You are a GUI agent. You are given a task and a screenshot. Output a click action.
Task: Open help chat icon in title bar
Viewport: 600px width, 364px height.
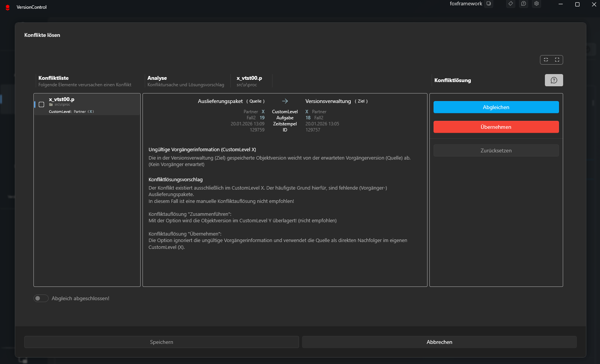(524, 3)
